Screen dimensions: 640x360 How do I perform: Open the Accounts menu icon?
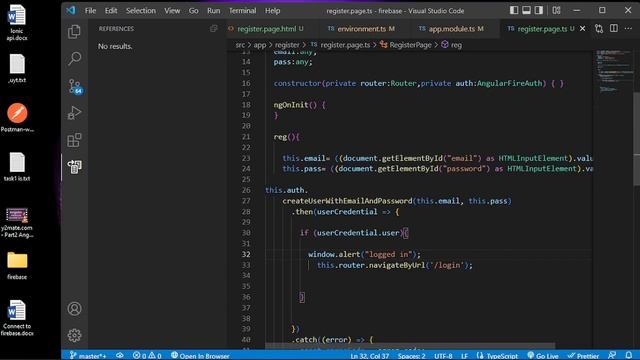[74, 309]
